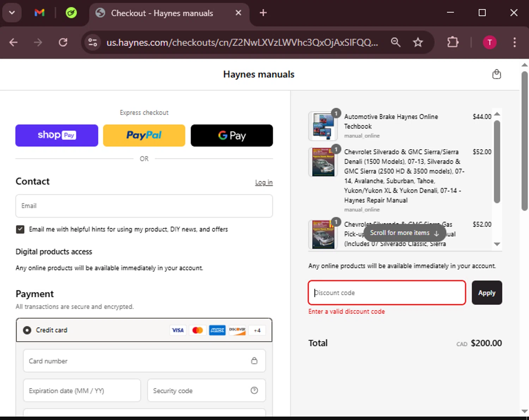This screenshot has width=529, height=420.
Task: Open the extensions puzzle icon
Action: (x=453, y=42)
